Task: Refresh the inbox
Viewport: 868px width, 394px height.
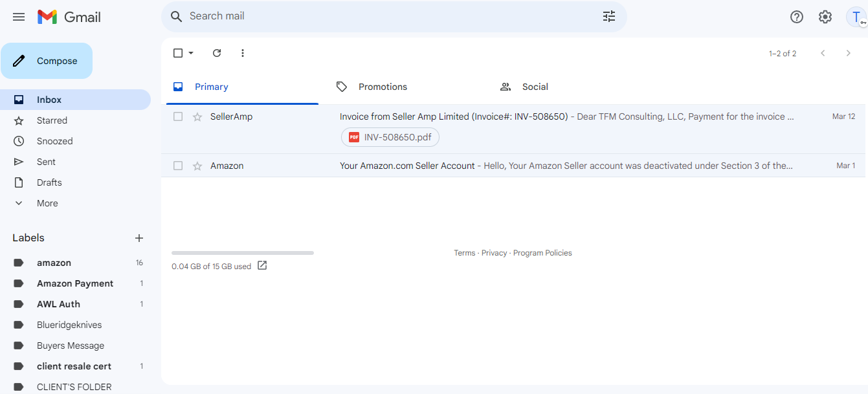Action: coord(217,53)
